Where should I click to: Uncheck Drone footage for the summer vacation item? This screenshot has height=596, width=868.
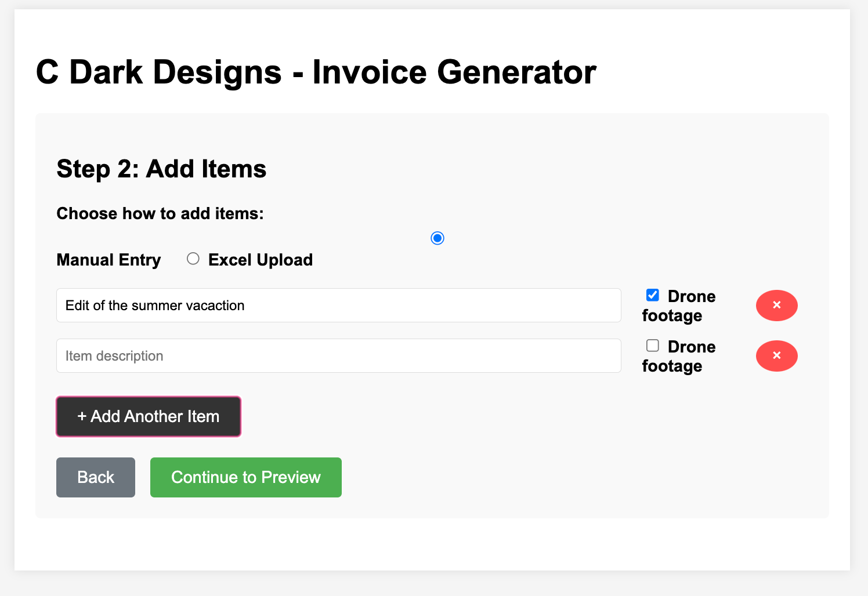point(653,295)
